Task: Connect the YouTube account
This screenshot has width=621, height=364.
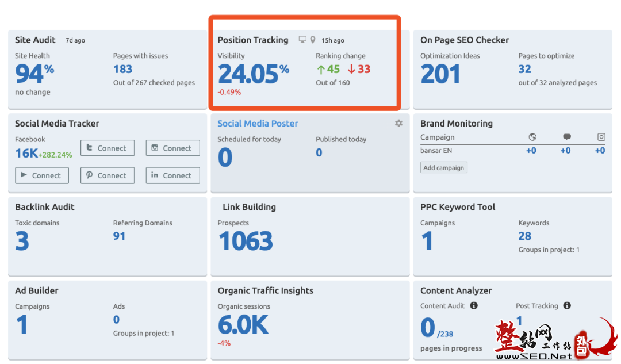Action: pyautogui.click(x=42, y=175)
